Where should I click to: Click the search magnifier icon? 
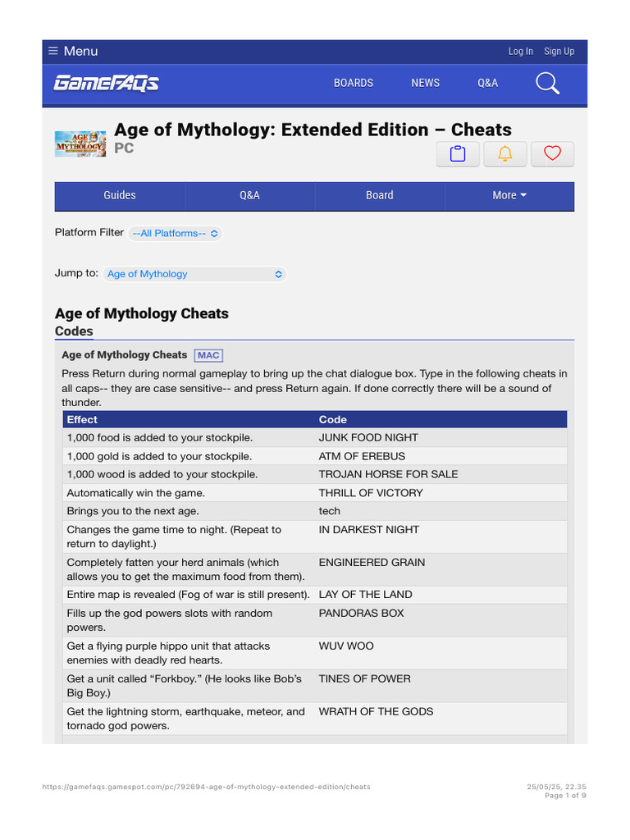[547, 83]
